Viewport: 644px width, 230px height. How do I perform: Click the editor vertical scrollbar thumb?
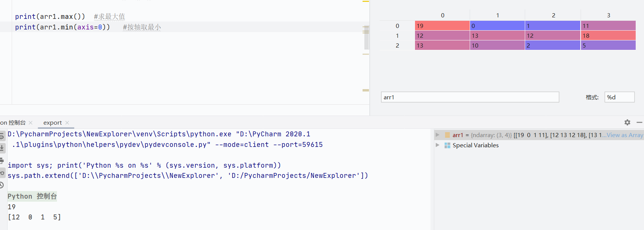click(366, 37)
